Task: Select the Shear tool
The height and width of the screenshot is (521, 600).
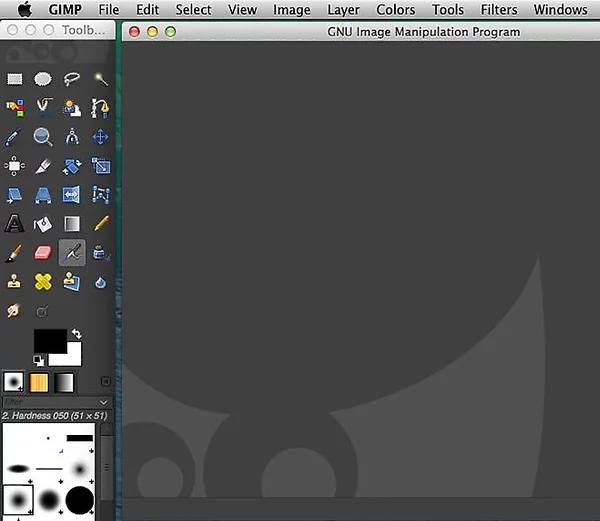Action: [x=15, y=195]
